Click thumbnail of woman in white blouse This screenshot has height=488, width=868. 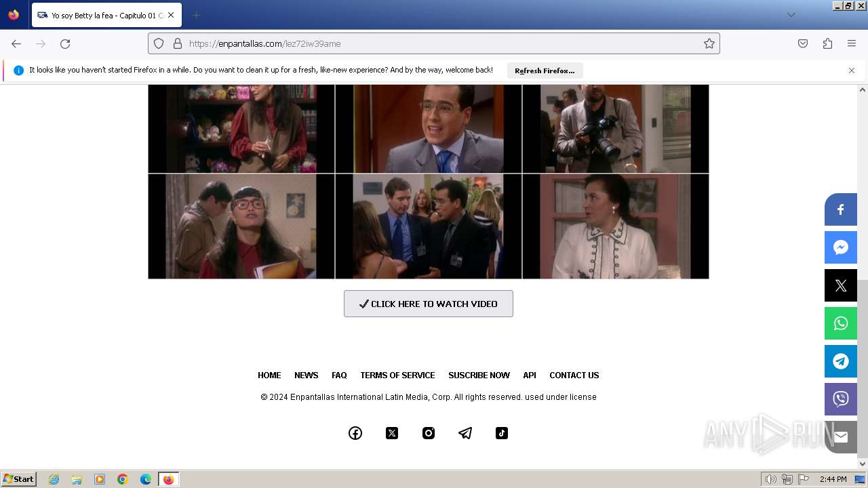point(616,226)
